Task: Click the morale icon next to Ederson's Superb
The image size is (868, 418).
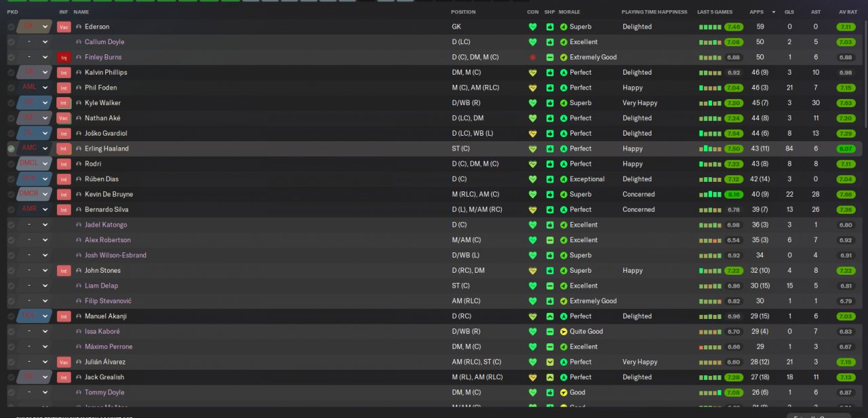Action: [x=564, y=27]
